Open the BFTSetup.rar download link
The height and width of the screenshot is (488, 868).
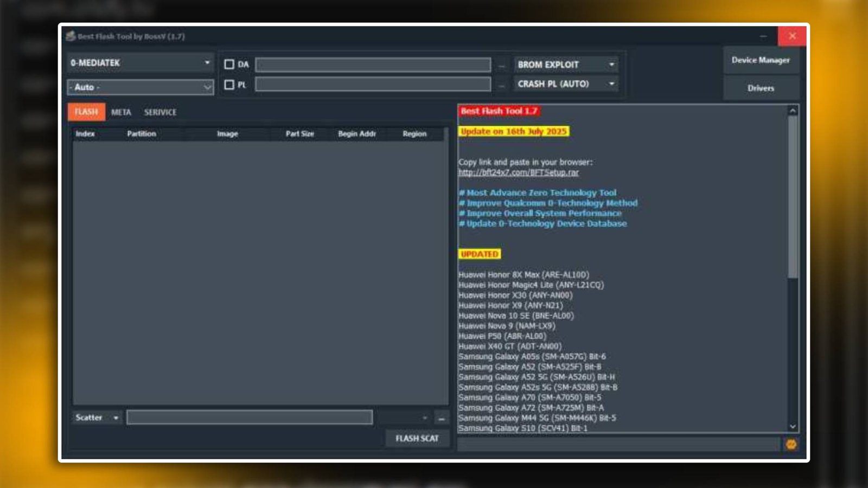pyautogui.click(x=519, y=172)
